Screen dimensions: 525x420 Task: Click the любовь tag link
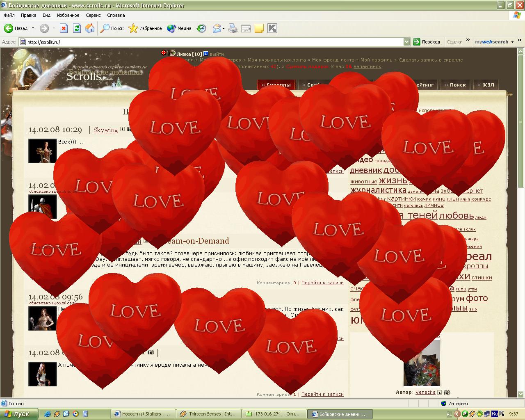457,215
